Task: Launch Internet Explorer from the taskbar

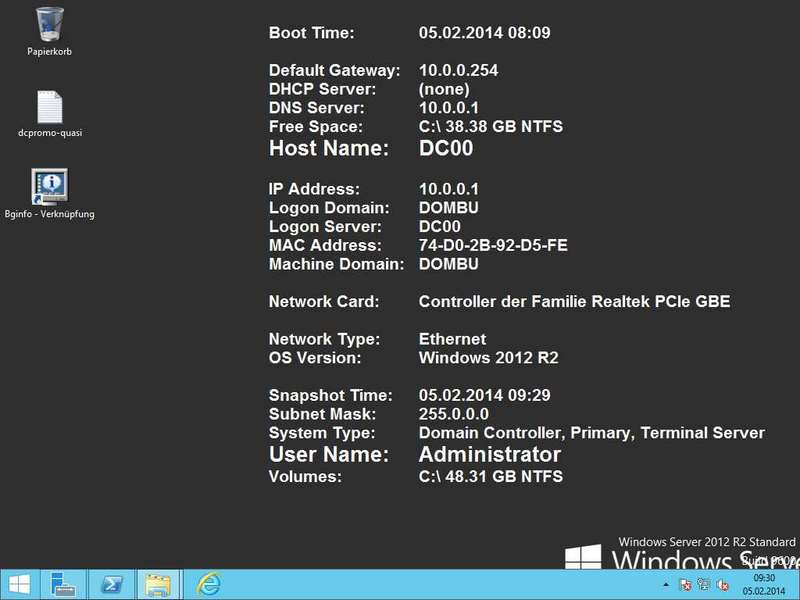Action: point(208,585)
